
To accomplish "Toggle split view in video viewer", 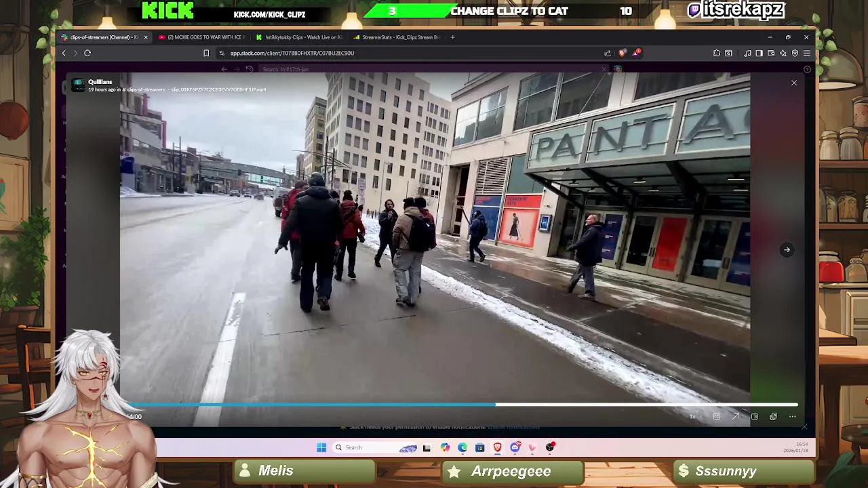I will [x=755, y=417].
